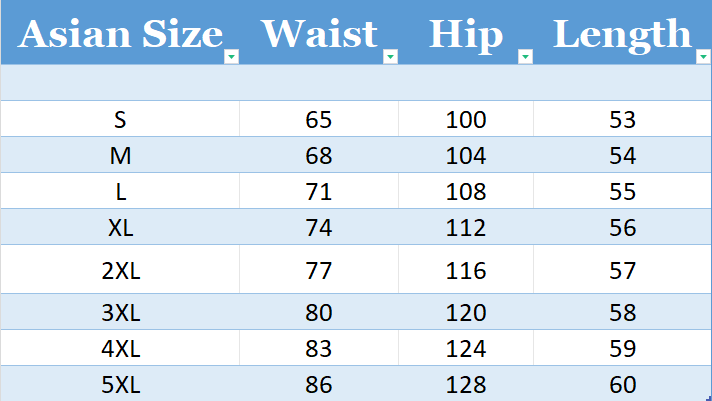Open the Length column filter dropdown
Image resolution: width=712 pixels, height=401 pixels.
pyautogui.click(x=702, y=57)
